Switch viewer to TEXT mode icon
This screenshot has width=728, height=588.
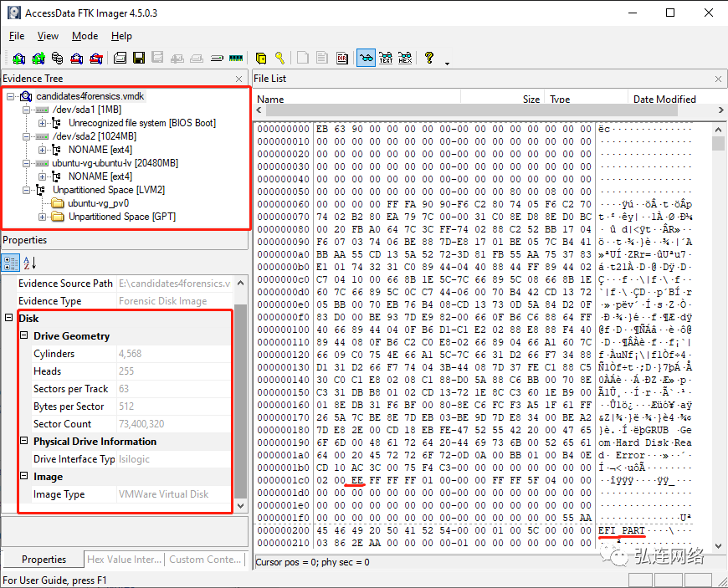click(x=386, y=58)
